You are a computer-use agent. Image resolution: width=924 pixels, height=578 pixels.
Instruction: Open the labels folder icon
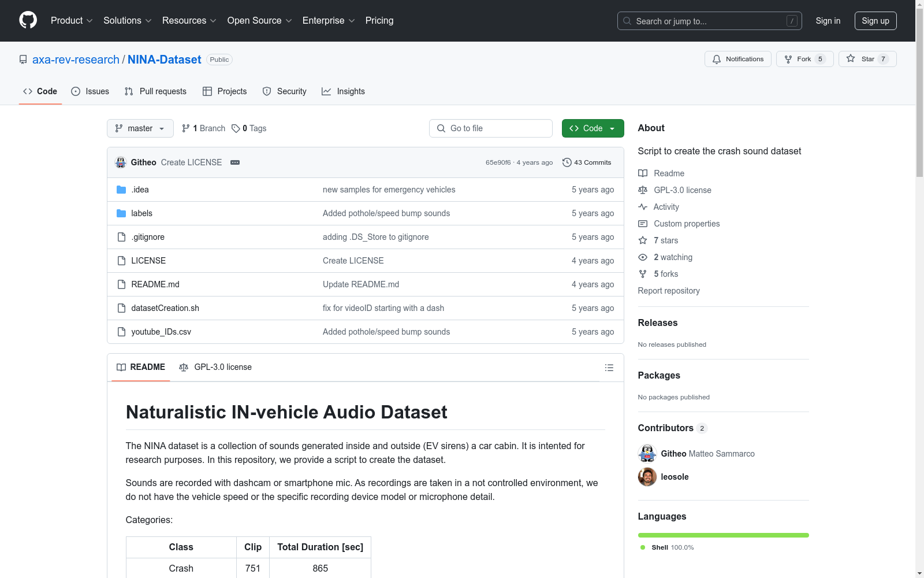coord(121,213)
